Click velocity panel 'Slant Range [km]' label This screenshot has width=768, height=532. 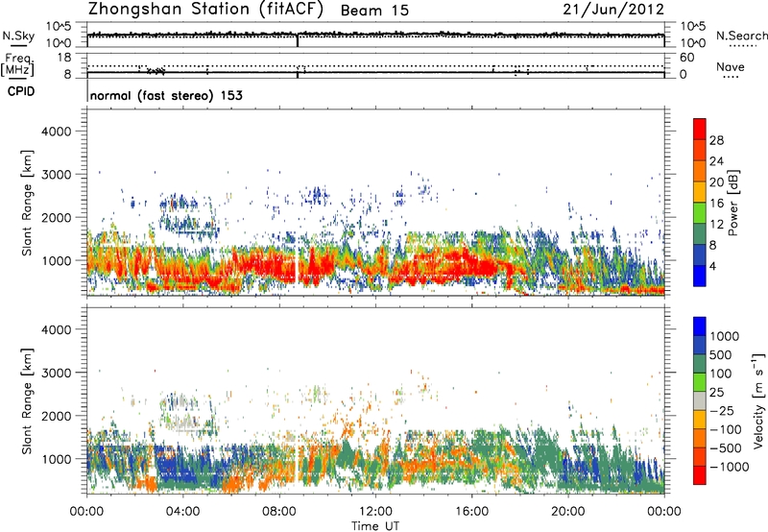[27, 401]
